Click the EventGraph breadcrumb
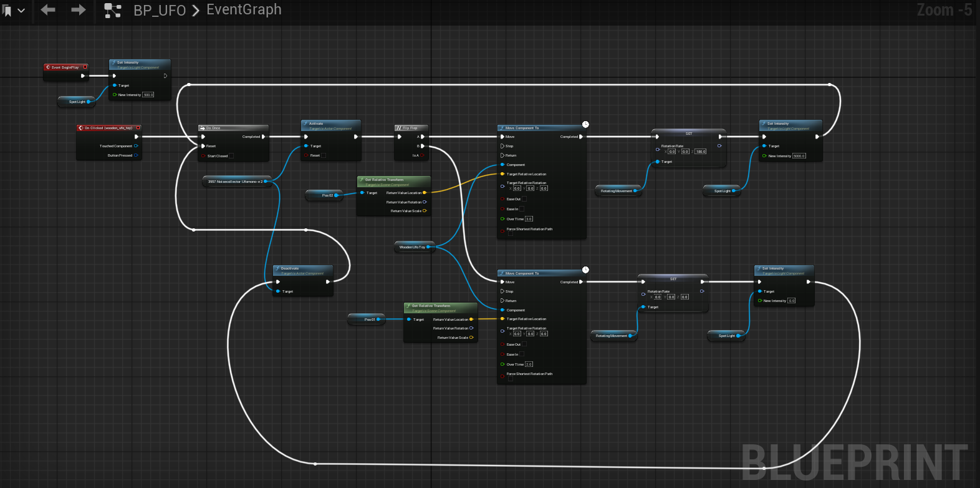This screenshot has width=980, height=488. click(x=244, y=10)
